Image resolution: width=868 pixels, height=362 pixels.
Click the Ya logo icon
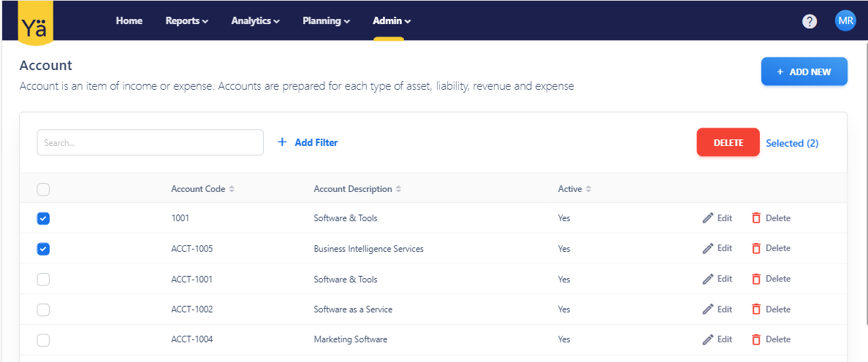pos(35,22)
